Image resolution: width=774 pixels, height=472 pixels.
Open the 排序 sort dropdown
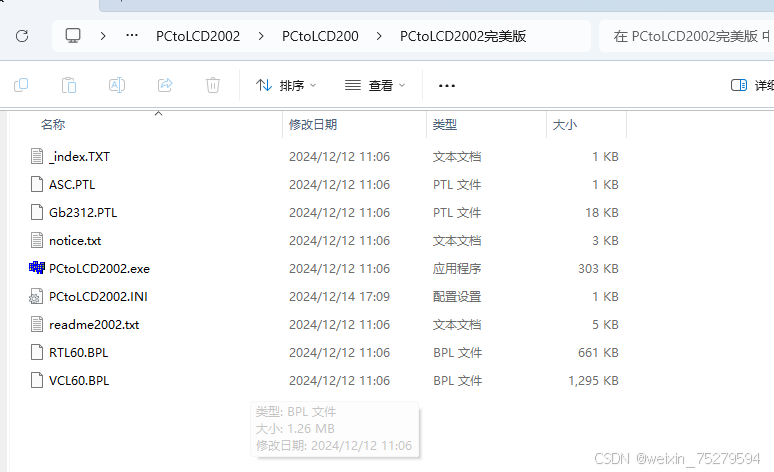(x=286, y=85)
